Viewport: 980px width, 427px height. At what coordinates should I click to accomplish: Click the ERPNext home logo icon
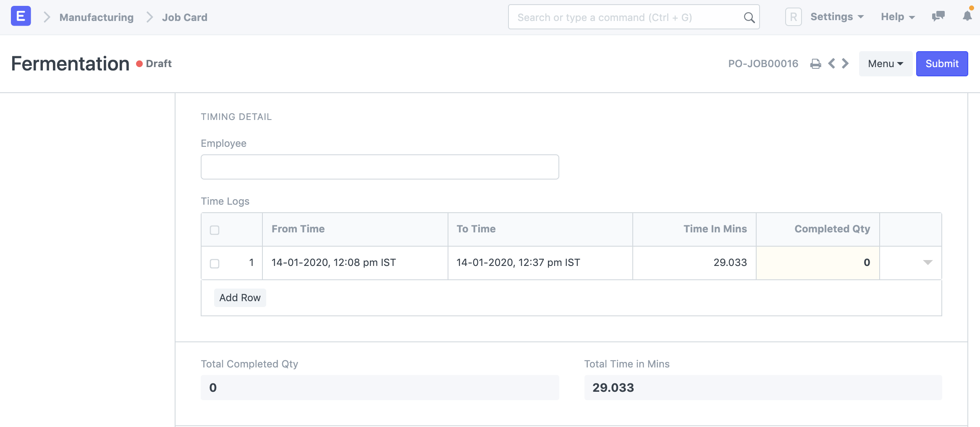click(x=21, y=16)
